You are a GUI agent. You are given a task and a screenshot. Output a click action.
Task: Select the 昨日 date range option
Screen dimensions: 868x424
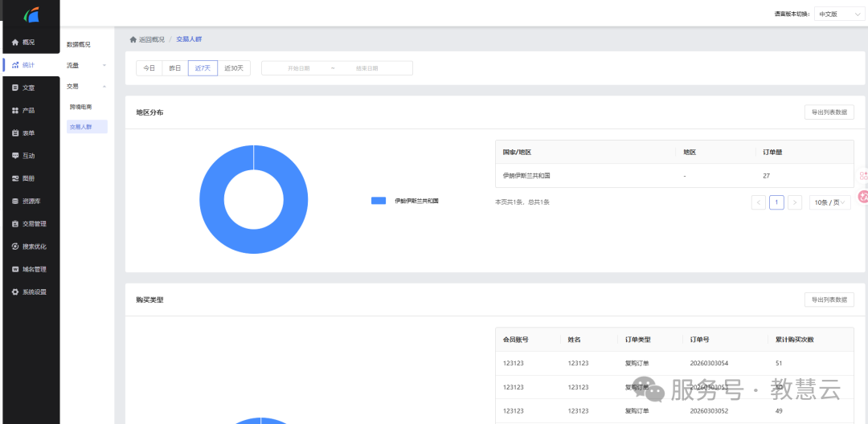[x=174, y=68]
